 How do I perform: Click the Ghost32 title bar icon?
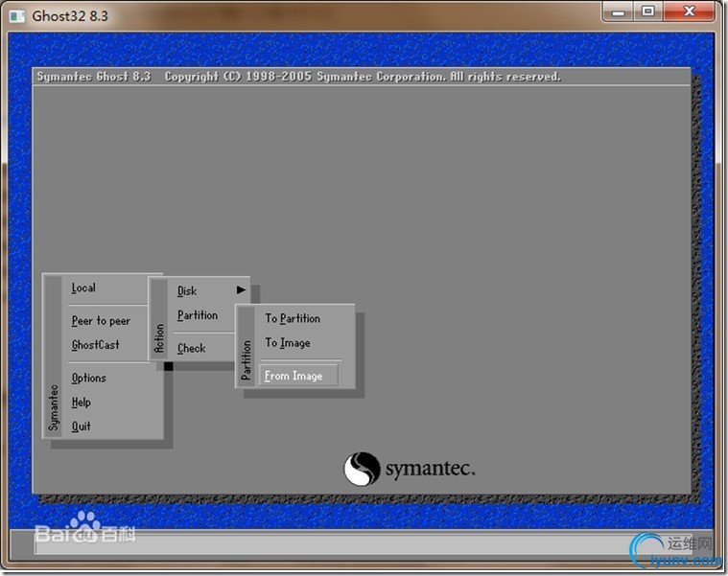17,16
